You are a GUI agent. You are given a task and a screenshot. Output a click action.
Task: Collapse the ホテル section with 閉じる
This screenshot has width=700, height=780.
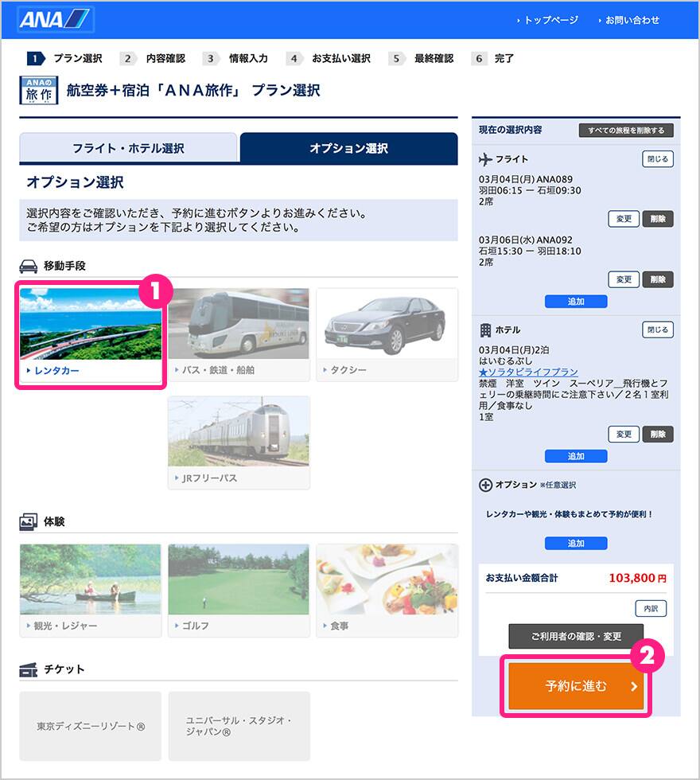657,330
